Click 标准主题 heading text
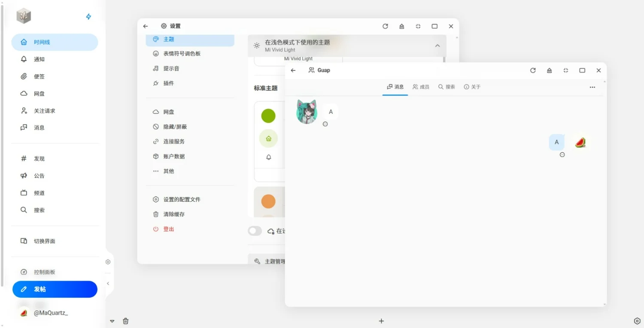The image size is (644, 328). [x=266, y=88]
